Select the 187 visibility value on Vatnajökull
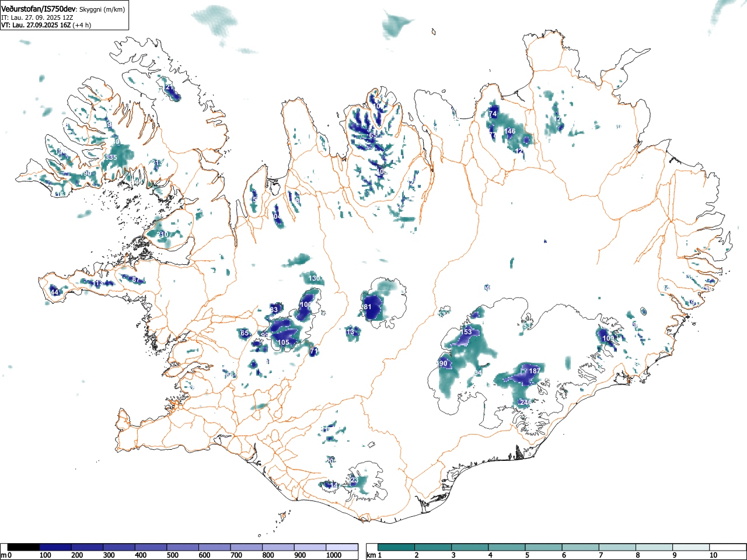This screenshot has height=560, width=747. 535,370
